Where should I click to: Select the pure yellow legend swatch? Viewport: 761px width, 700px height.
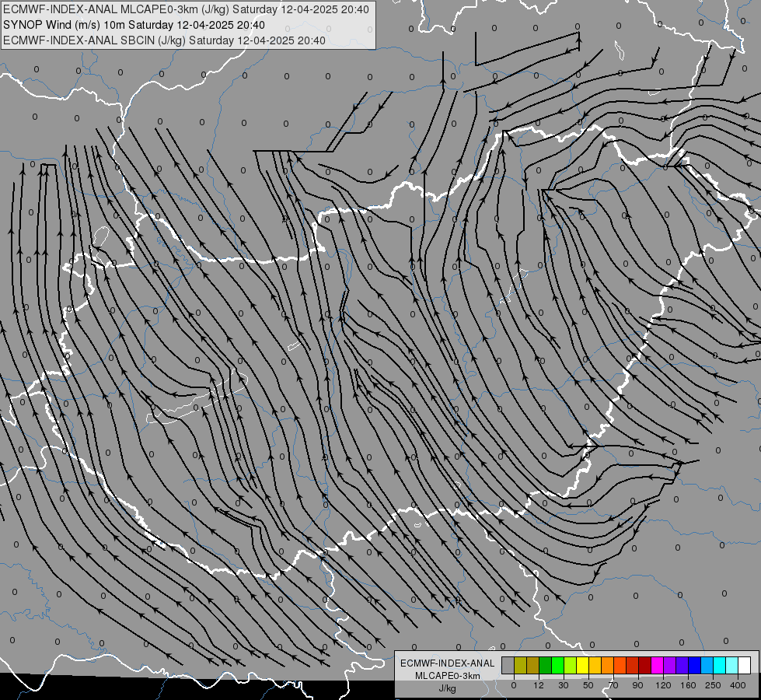pos(582,666)
